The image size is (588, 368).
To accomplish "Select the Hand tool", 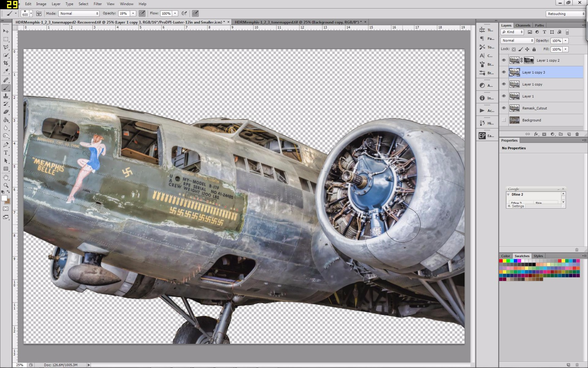I will click(6, 178).
